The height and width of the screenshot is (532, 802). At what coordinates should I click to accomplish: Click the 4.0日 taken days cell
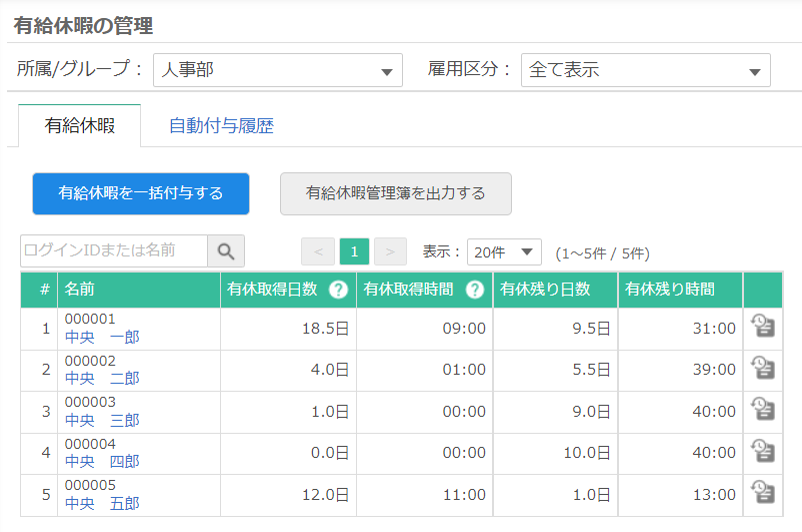coord(288,370)
